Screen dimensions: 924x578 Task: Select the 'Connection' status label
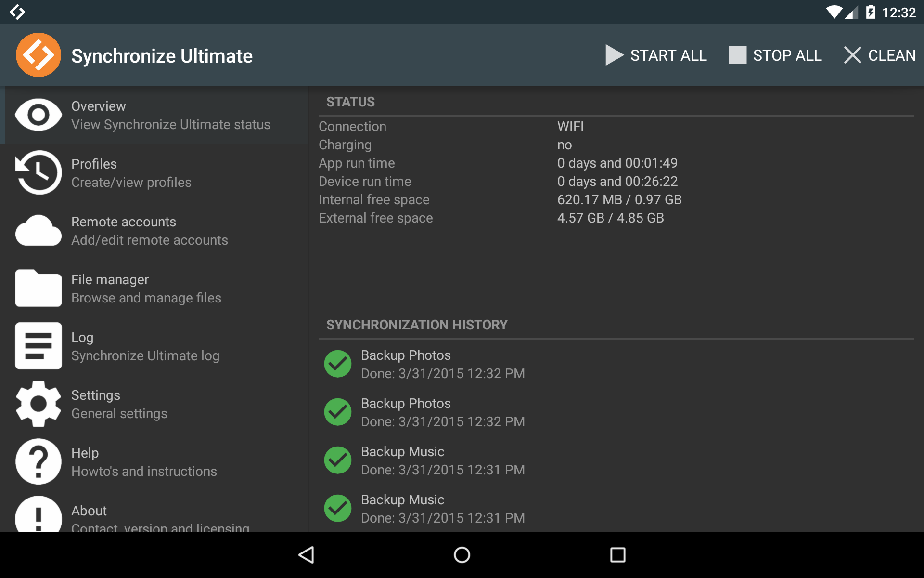click(x=352, y=126)
